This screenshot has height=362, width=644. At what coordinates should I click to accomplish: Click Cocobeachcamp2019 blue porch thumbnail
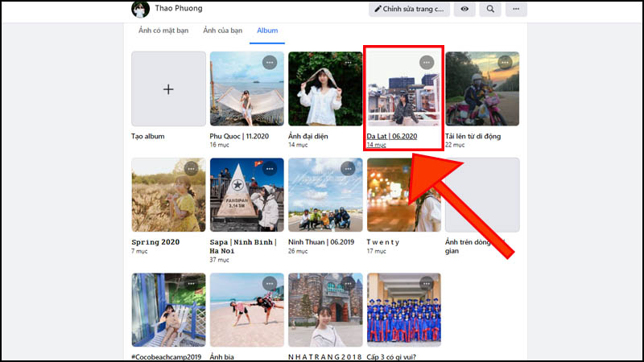(168, 310)
